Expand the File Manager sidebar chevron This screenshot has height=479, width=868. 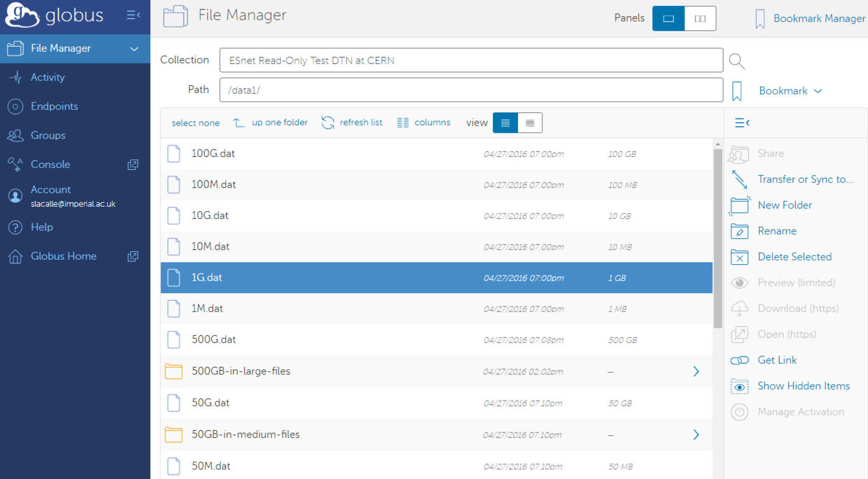click(x=134, y=48)
